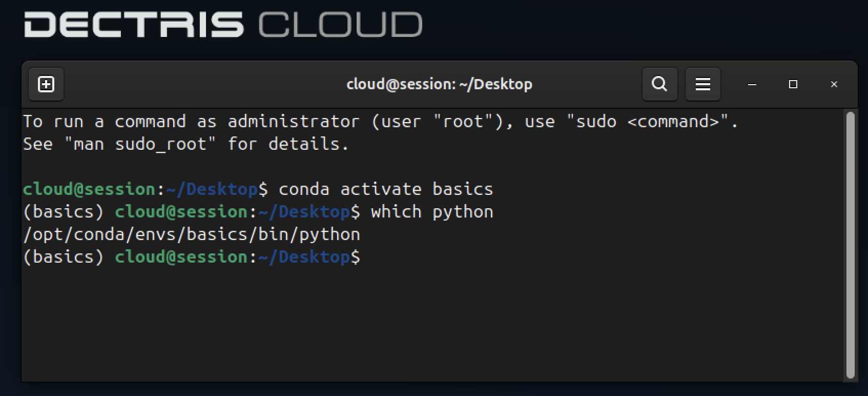
Task: Click the terminal vertical scrollbar
Action: [x=851, y=245]
